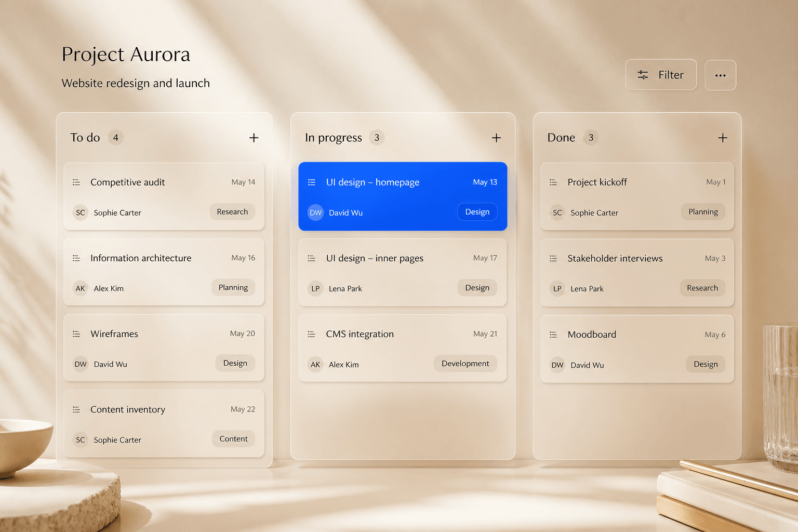Open the three-dot more options menu

[720, 75]
